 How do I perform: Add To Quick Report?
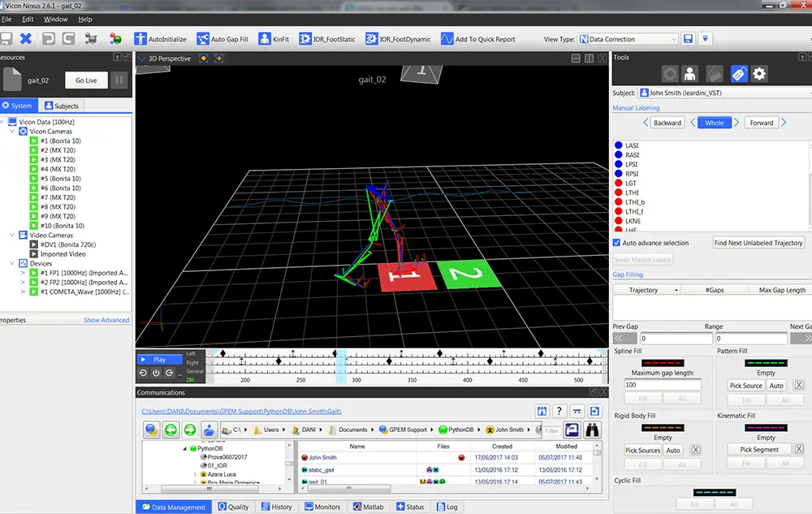pyautogui.click(x=477, y=39)
